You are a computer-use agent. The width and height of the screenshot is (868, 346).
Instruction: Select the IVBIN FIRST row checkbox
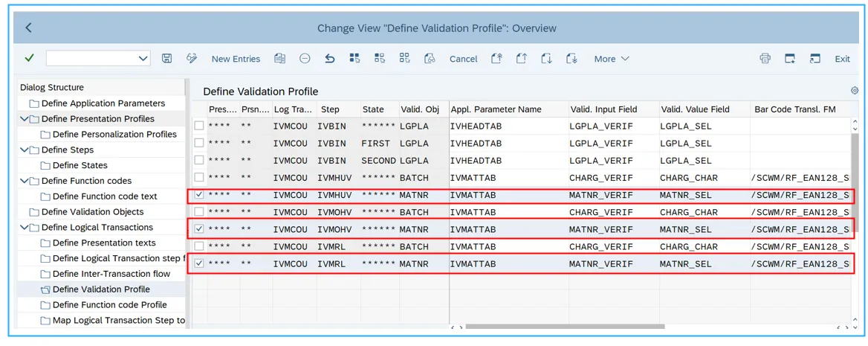coord(199,143)
